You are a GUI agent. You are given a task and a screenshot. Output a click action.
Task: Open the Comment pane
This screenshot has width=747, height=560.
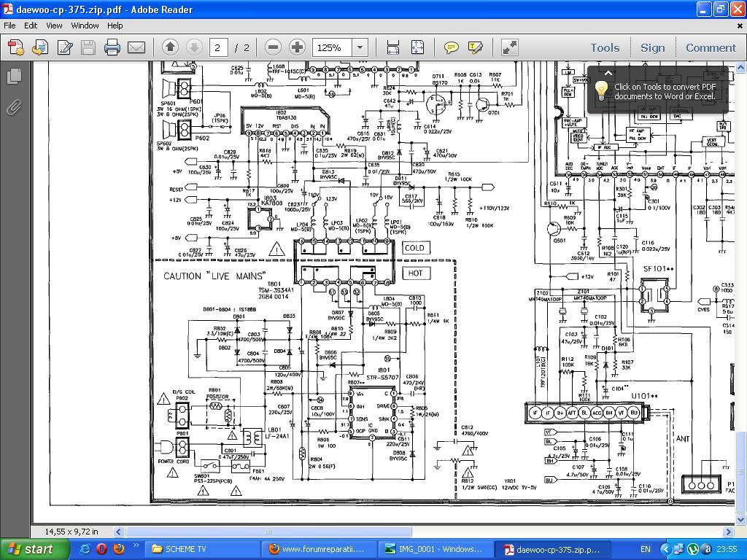point(711,47)
